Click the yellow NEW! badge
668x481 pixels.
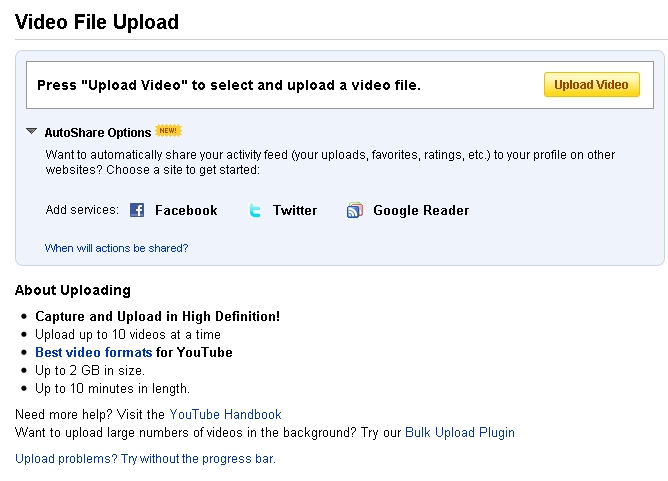click(x=169, y=131)
